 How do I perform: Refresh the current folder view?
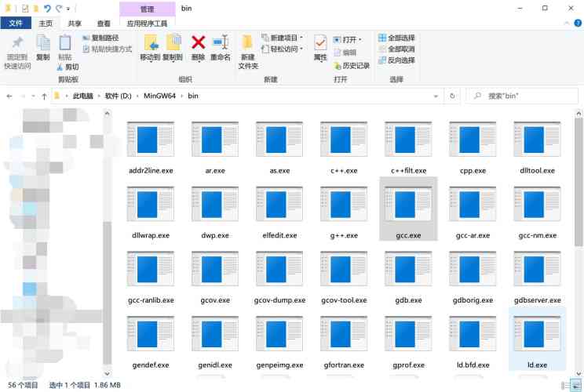click(452, 96)
